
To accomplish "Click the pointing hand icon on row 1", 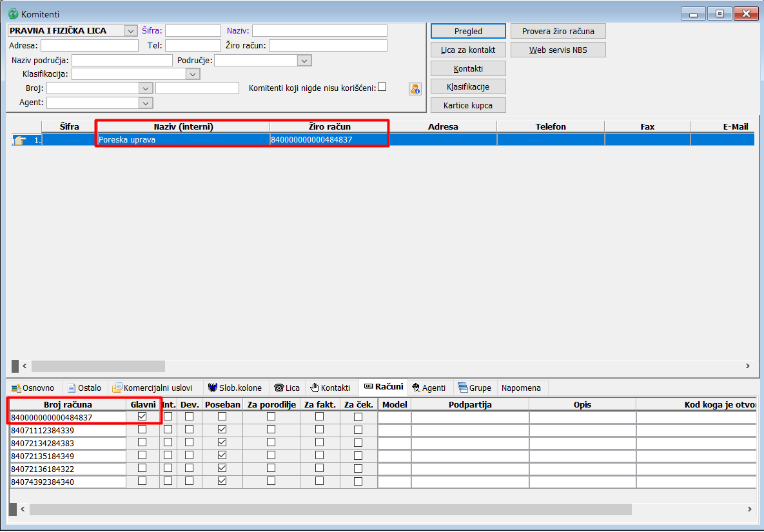I will [x=20, y=140].
